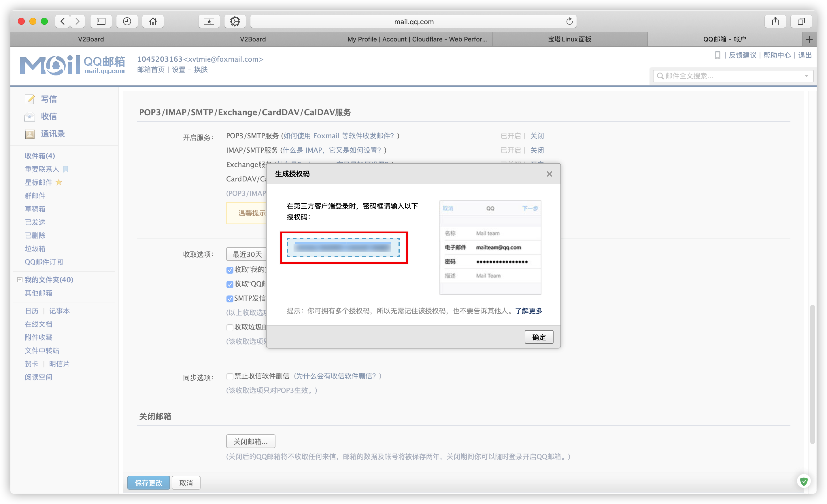
Task: Open 收件箱(4) folder
Action: click(x=39, y=156)
